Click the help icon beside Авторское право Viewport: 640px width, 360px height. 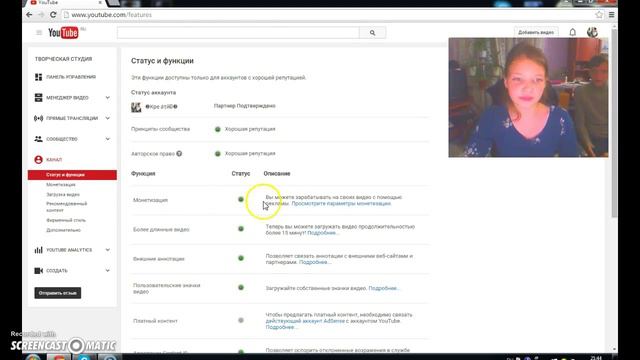click(x=179, y=153)
